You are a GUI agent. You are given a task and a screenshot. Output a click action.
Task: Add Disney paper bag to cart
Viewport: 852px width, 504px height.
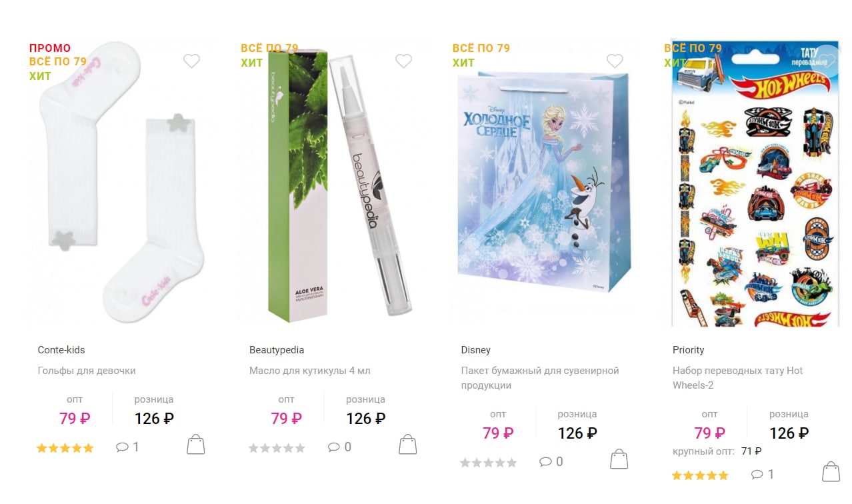[x=619, y=459]
